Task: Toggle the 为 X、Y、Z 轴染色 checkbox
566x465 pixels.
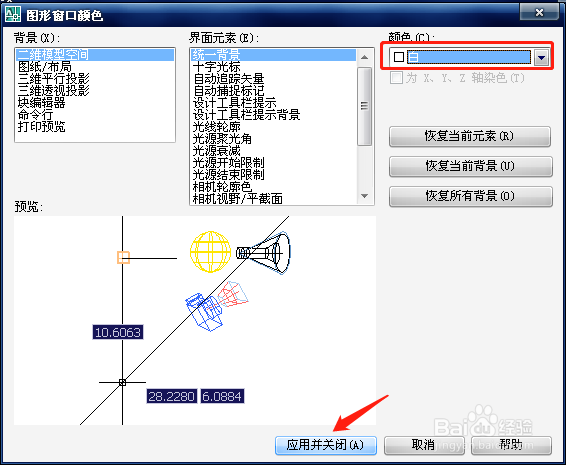Action: tap(396, 78)
